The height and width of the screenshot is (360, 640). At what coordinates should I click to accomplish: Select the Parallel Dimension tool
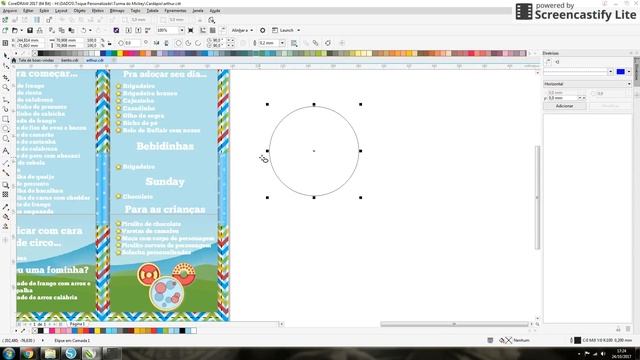(x=6, y=162)
